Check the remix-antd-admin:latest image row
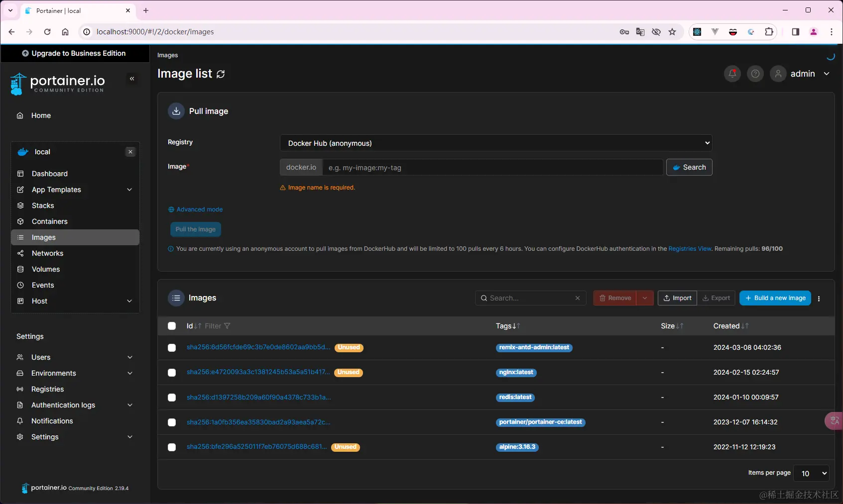843x504 pixels. pyautogui.click(x=172, y=348)
